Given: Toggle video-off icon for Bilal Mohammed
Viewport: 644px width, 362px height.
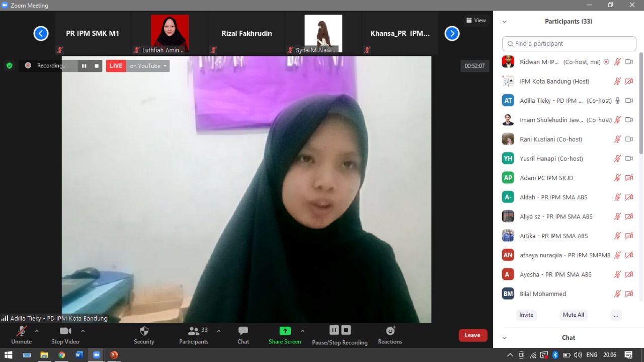Looking at the screenshot, I should click(x=629, y=294).
